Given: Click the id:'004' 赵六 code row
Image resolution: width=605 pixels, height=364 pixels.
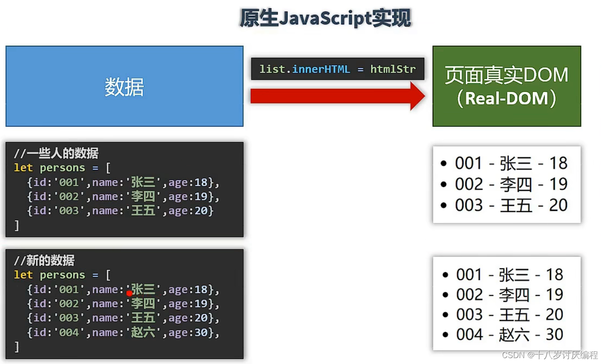Looking at the screenshot, I should pyautogui.click(x=123, y=333).
